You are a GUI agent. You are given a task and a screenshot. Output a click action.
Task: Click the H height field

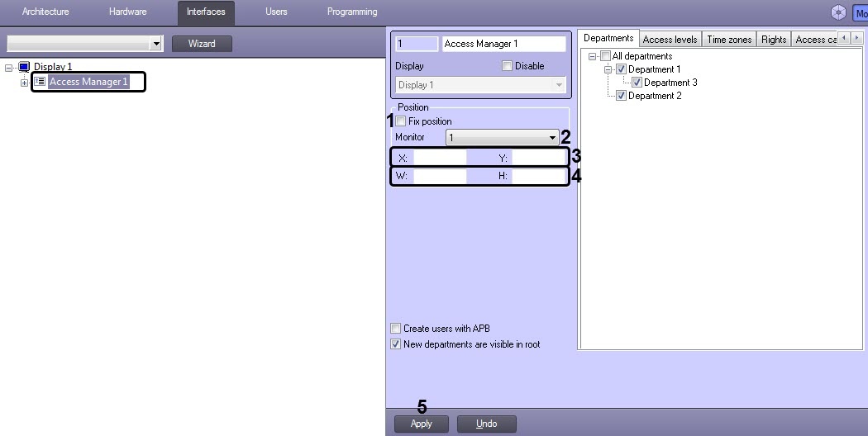[538, 176]
